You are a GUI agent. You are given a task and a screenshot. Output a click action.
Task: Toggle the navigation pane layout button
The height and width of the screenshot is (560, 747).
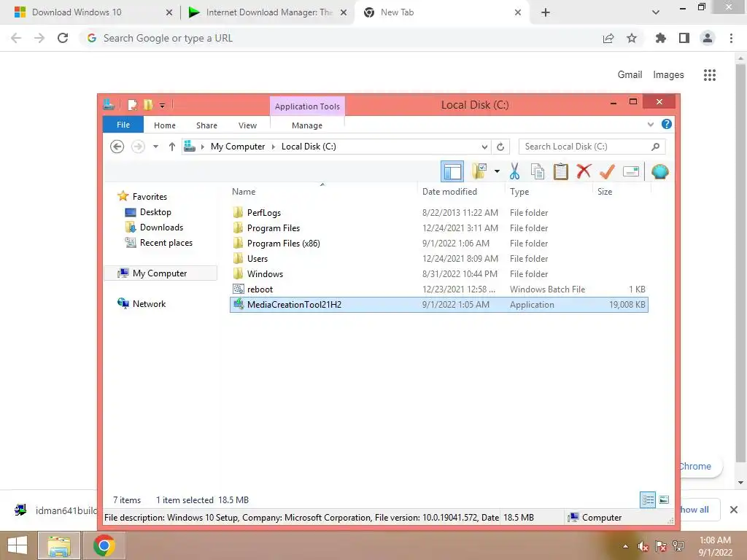click(x=452, y=171)
